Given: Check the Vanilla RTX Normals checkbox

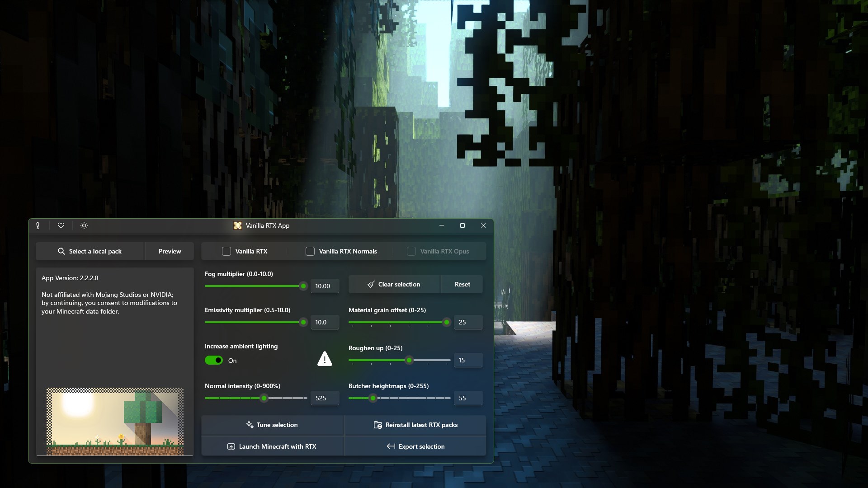Looking at the screenshot, I should pos(310,251).
